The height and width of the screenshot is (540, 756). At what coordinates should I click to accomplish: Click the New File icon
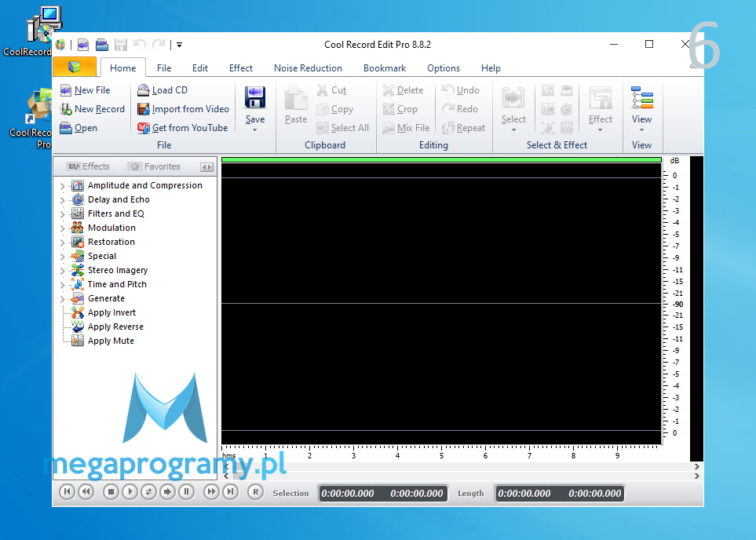(x=66, y=90)
